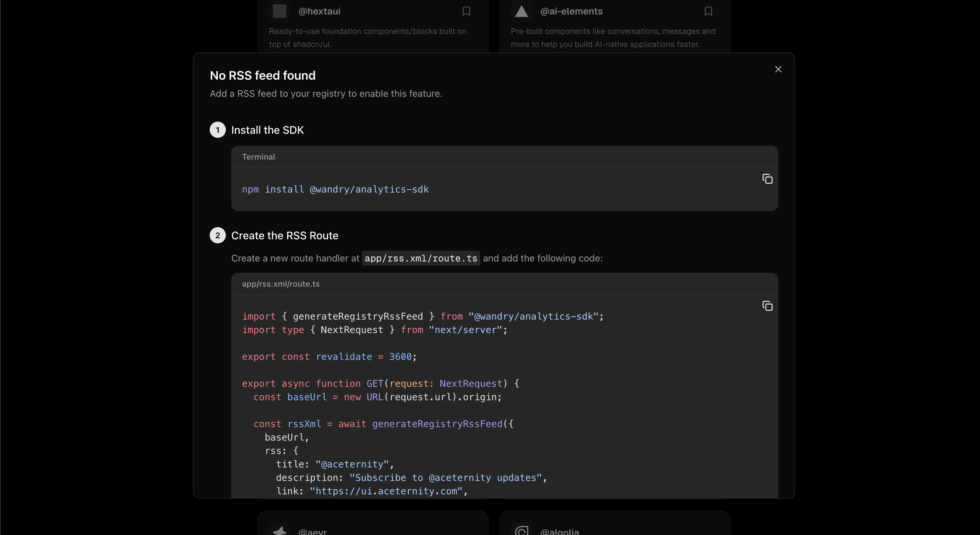Click the @hextaui square logo icon
Viewport: 980px width, 535px height.
point(280,11)
